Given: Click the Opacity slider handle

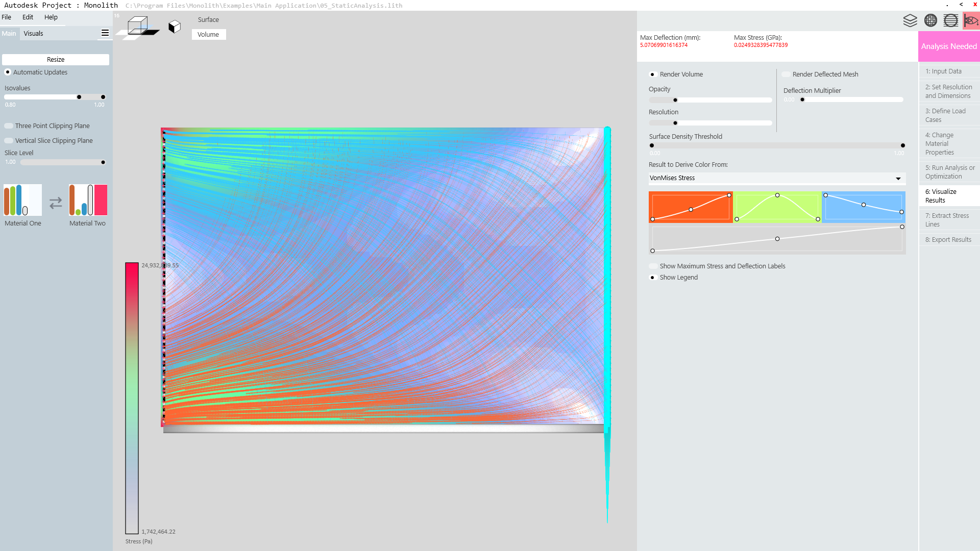Looking at the screenshot, I should click(x=675, y=100).
